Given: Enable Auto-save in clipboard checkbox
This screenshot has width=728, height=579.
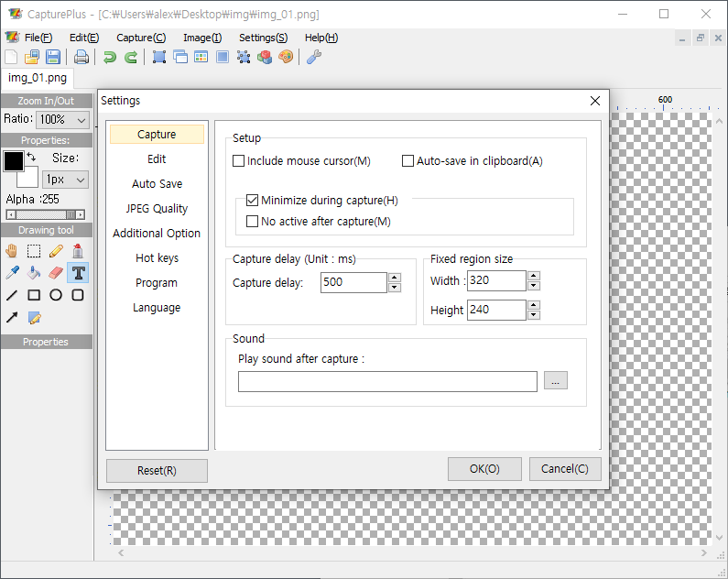Looking at the screenshot, I should (408, 161).
